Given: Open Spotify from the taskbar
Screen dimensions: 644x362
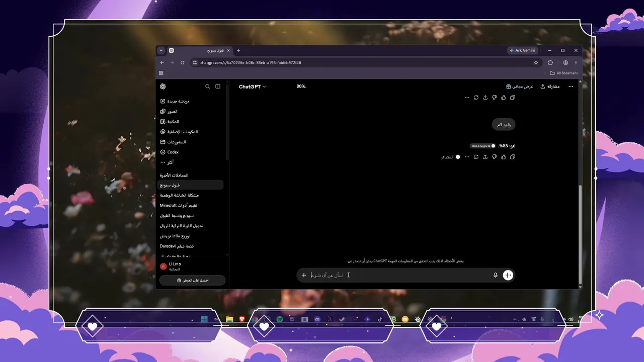Looking at the screenshot, I should pos(280,319).
